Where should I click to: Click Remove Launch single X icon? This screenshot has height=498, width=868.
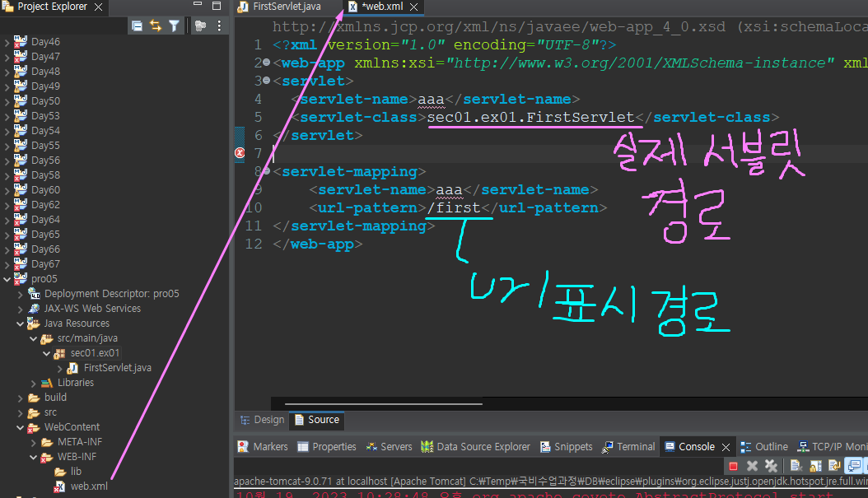752,466
